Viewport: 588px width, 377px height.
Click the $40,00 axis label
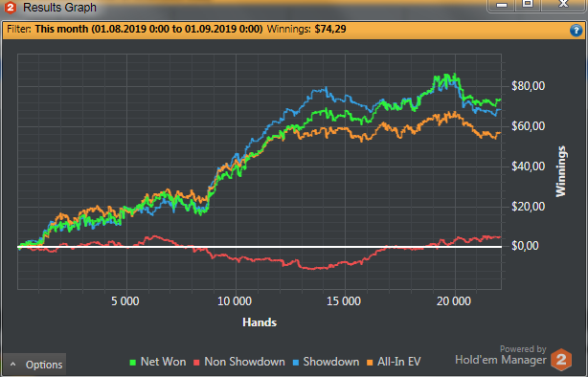coord(528,166)
